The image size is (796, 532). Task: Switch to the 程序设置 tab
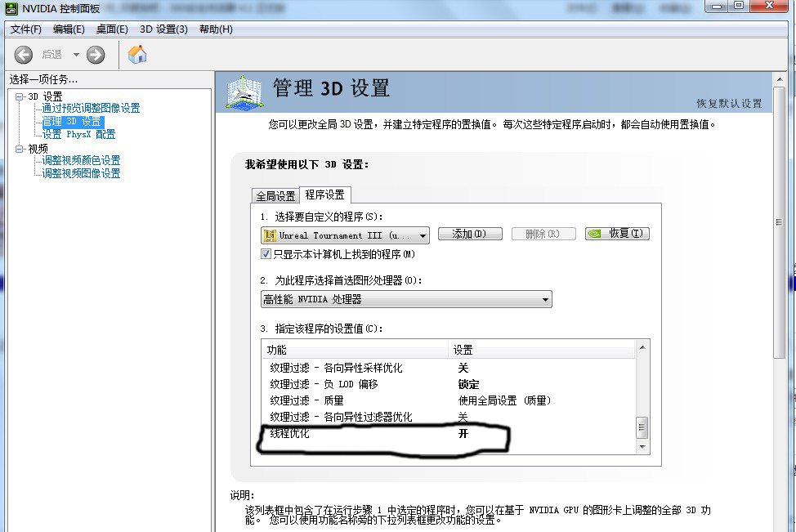click(x=325, y=194)
